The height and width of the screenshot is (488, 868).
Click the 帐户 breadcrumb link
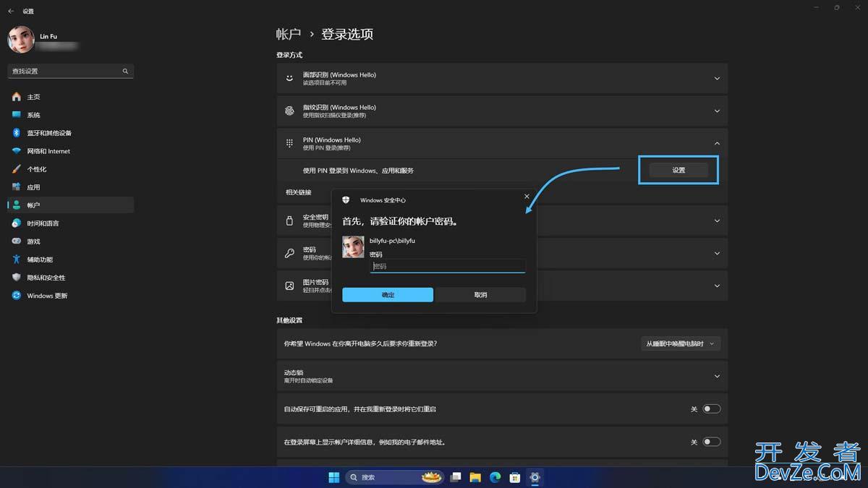pyautogui.click(x=289, y=34)
